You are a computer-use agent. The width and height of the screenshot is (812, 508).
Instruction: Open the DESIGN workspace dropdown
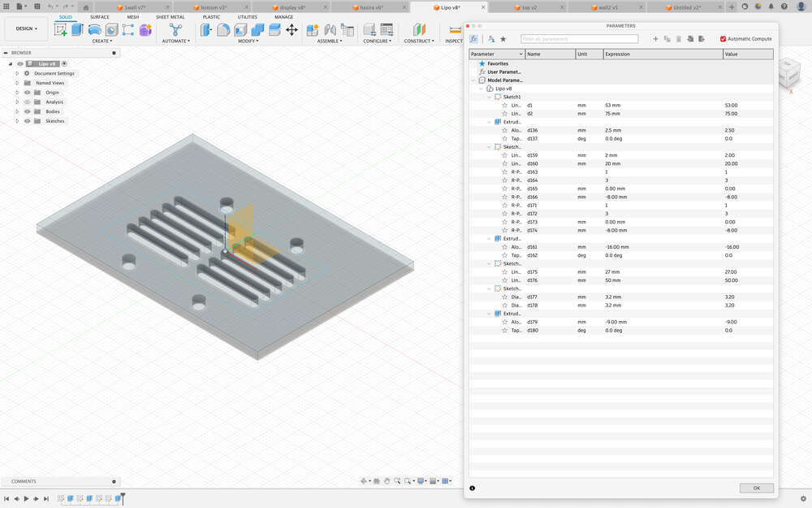click(x=27, y=28)
